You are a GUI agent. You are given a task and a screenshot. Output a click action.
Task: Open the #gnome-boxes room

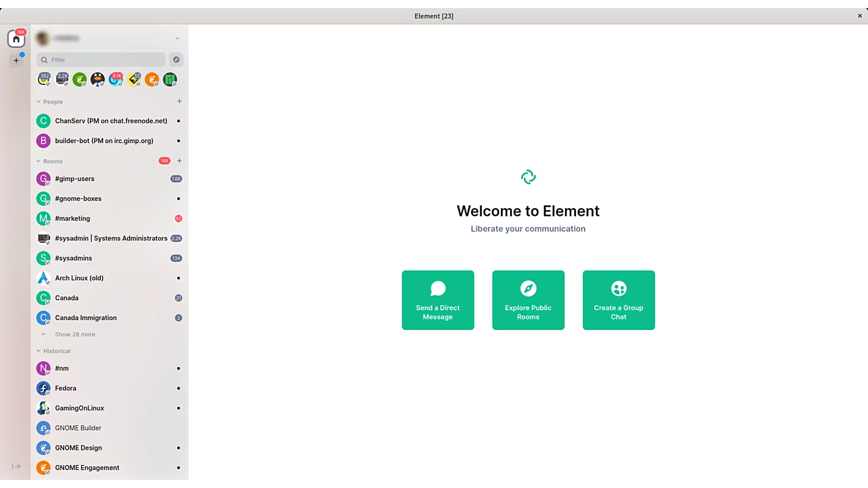point(110,198)
